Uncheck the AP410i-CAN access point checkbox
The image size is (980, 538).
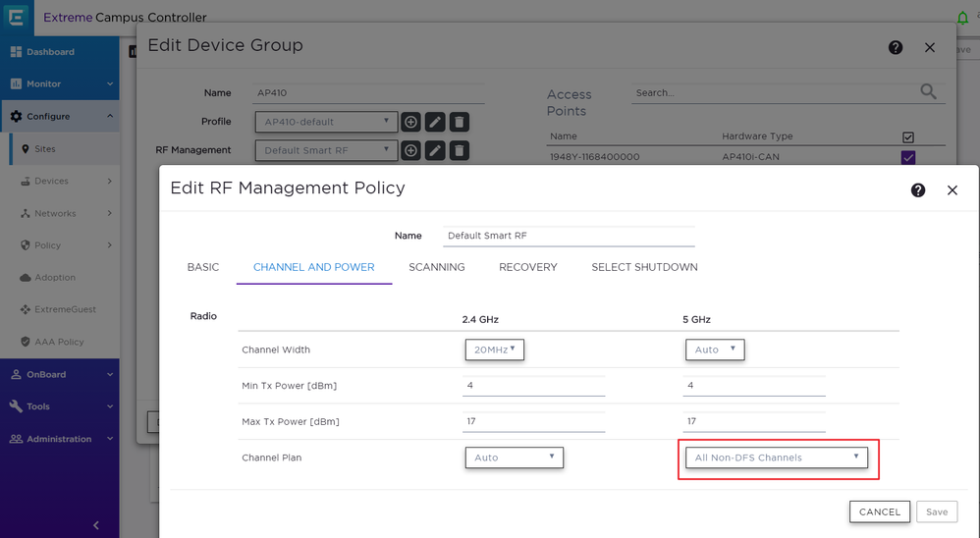pyautogui.click(x=907, y=157)
